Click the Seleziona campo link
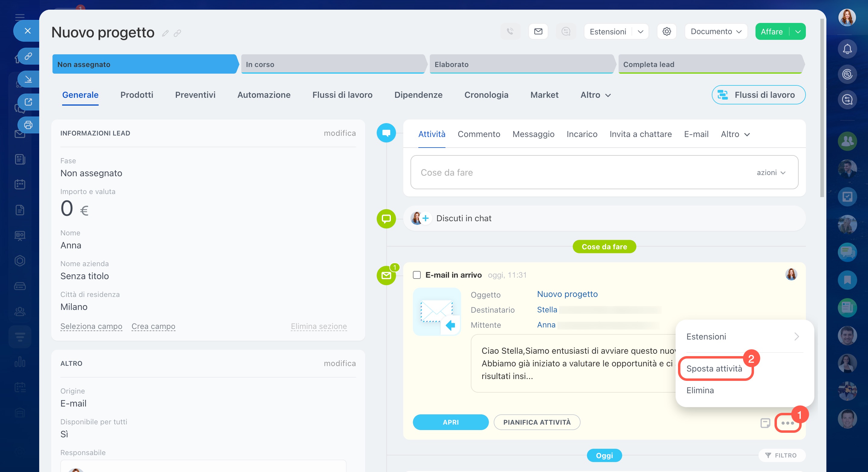 (x=91, y=326)
